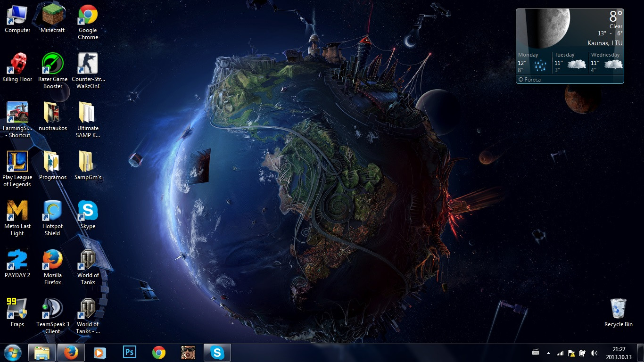This screenshot has height=362, width=644.
Task: Select the Fraps desktop shortcut
Action: tap(17, 313)
